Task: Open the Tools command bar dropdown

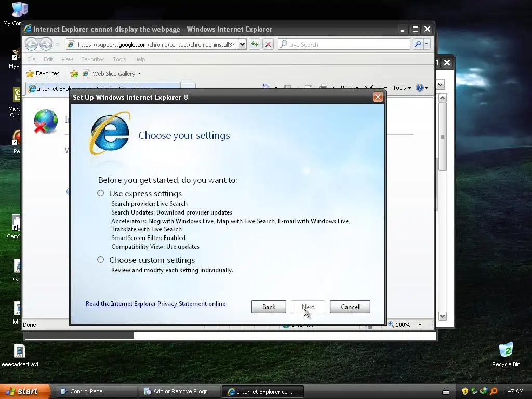Action: 402,88
